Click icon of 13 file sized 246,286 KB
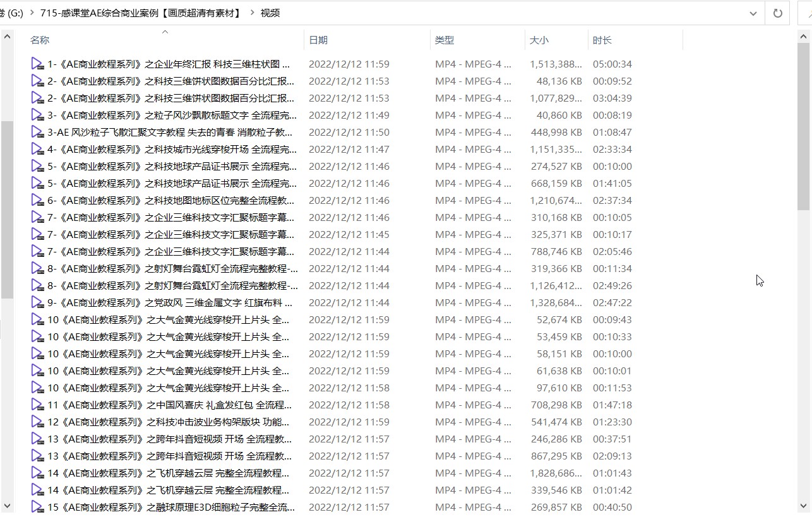This screenshot has height=522, width=812. pos(37,439)
